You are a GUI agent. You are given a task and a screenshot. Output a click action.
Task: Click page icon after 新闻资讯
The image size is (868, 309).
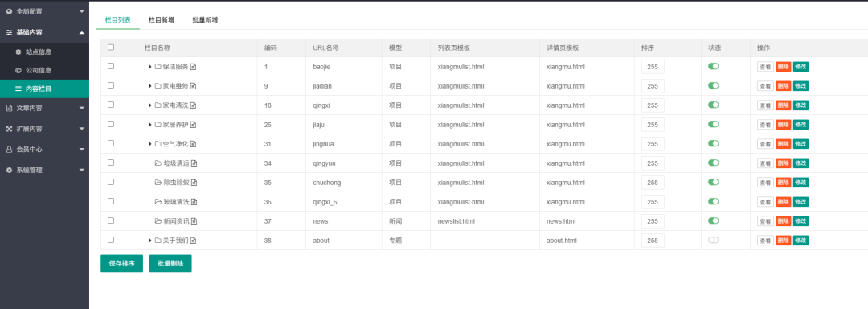click(194, 221)
